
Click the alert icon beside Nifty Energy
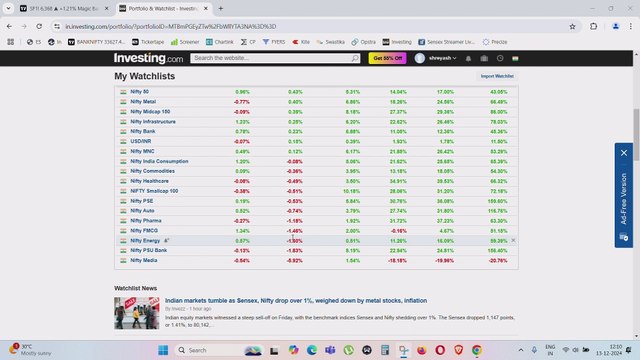(x=167, y=240)
